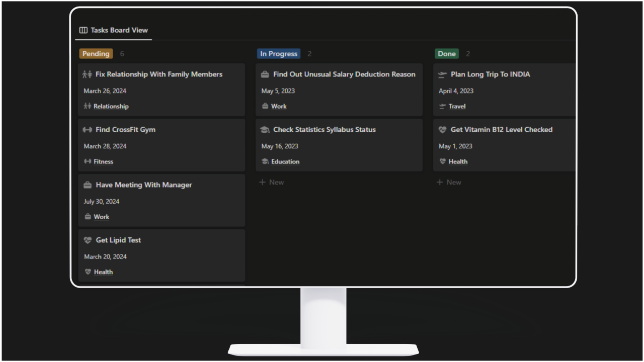Open the In Progress status label
The height and width of the screenshot is (362, 644).
(x=278, y=53)
